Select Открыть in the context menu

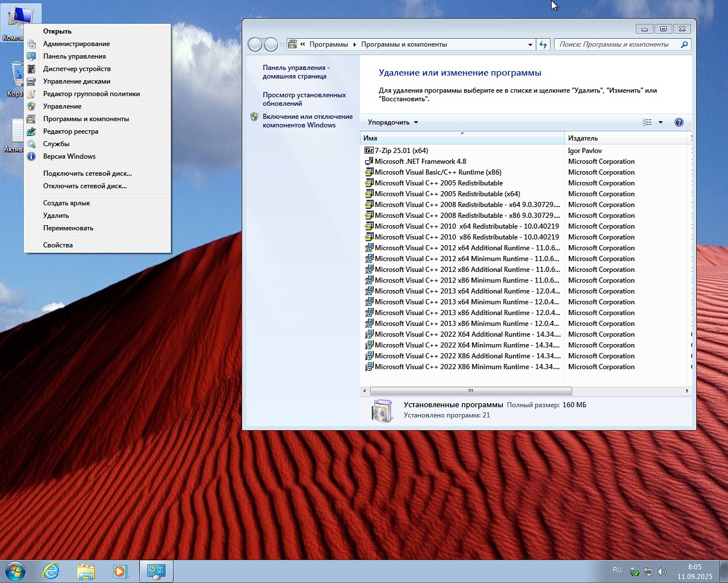(57, 31)
